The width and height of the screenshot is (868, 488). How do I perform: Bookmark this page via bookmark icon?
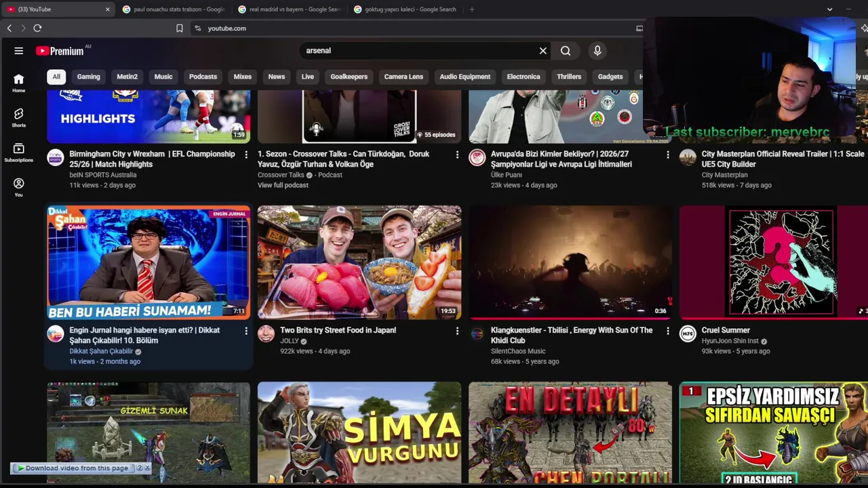pyautogui.click(x=180, y=28)
